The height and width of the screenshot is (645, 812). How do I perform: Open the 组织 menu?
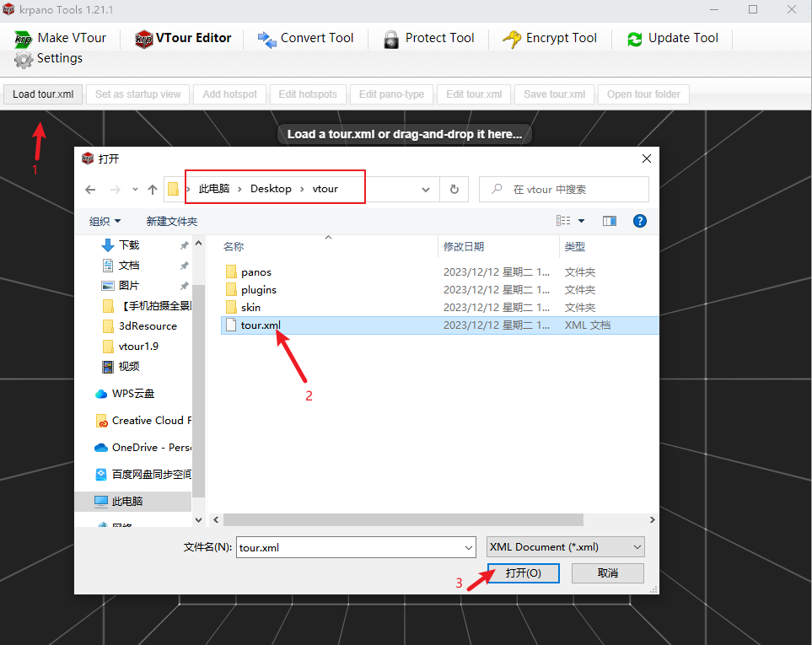tap(105, 222)
